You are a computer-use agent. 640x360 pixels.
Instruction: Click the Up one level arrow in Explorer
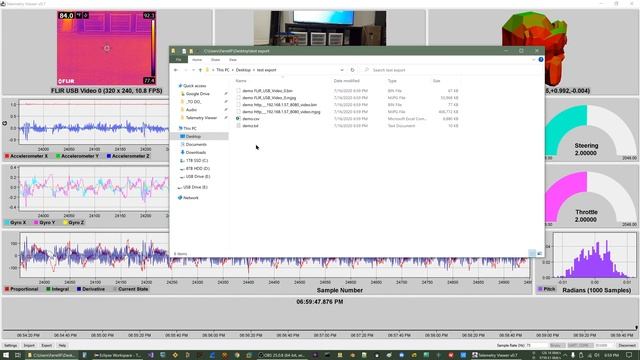200,70
